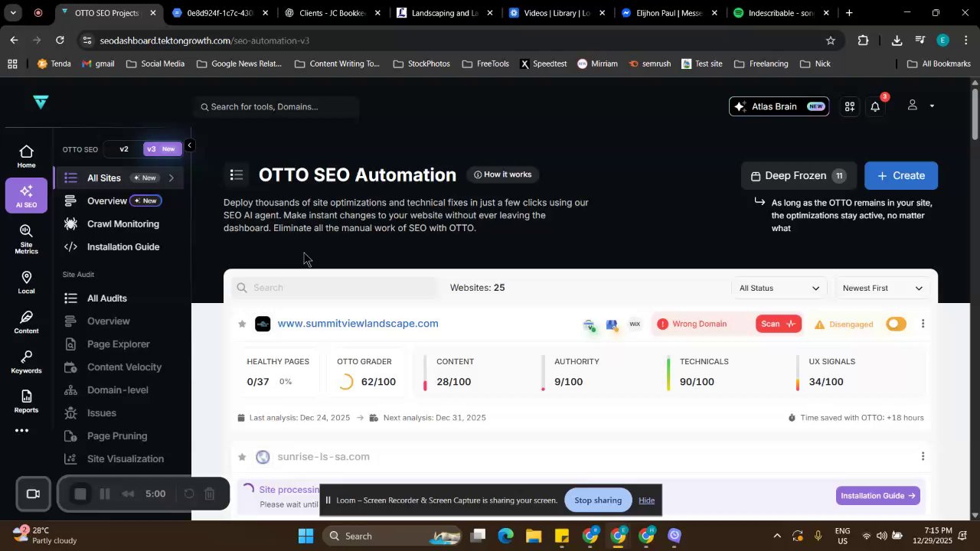Hide the Loom sharing notice

647,500
